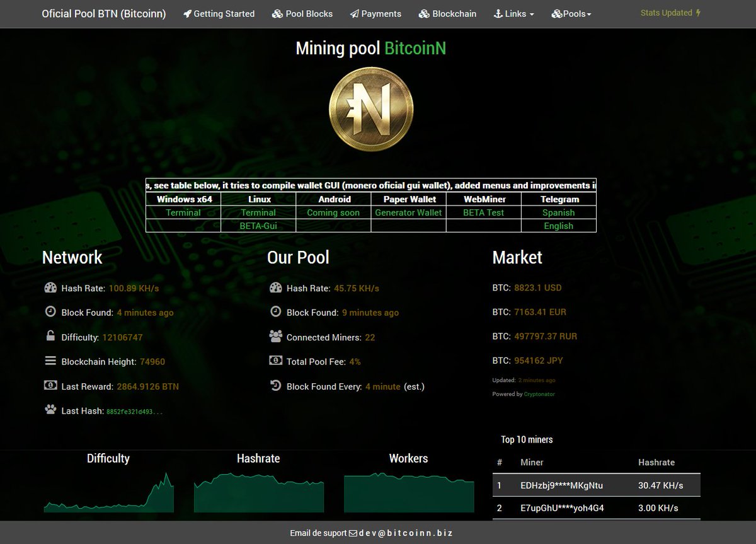This screenshot has width=756, height=544.
Task: Click the Network Hash Rate gauge icon
Action: pyautogui.click(x=50, y=287)
